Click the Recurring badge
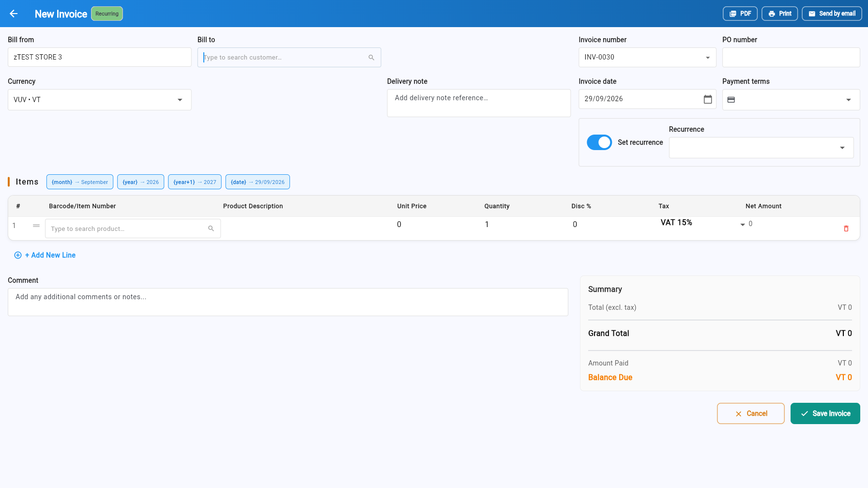The width and height of the screenshot is (868, 488). [x=107, y=14]
